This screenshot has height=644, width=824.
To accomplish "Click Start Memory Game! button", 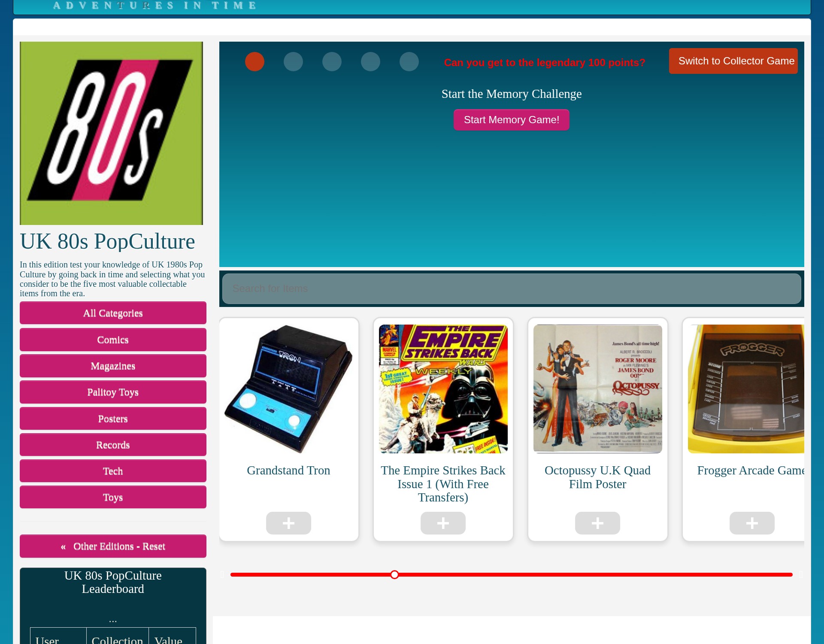I will click(x=512, y=120).
